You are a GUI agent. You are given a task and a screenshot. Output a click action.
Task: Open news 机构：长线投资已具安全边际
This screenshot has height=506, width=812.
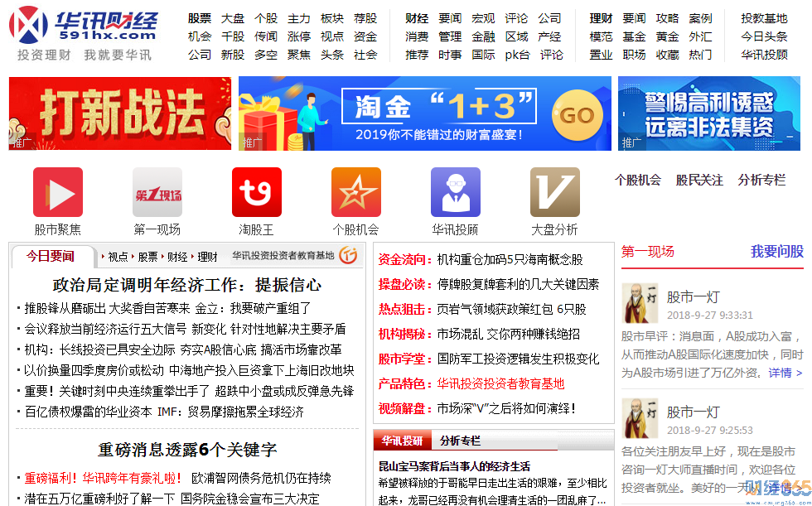(x=100, y=349)
